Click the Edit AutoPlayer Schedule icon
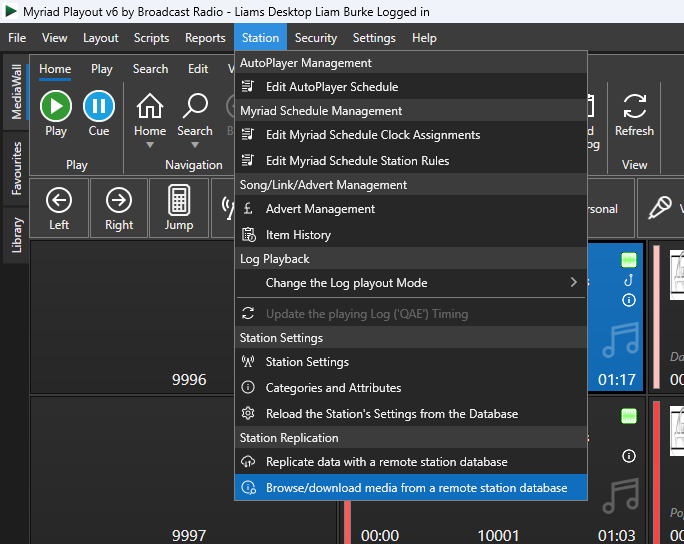 pos(248,86)
